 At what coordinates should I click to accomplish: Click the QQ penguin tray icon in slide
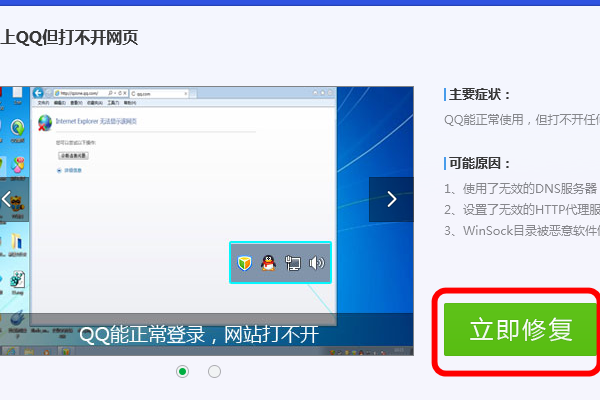click(x=268, y=263)
